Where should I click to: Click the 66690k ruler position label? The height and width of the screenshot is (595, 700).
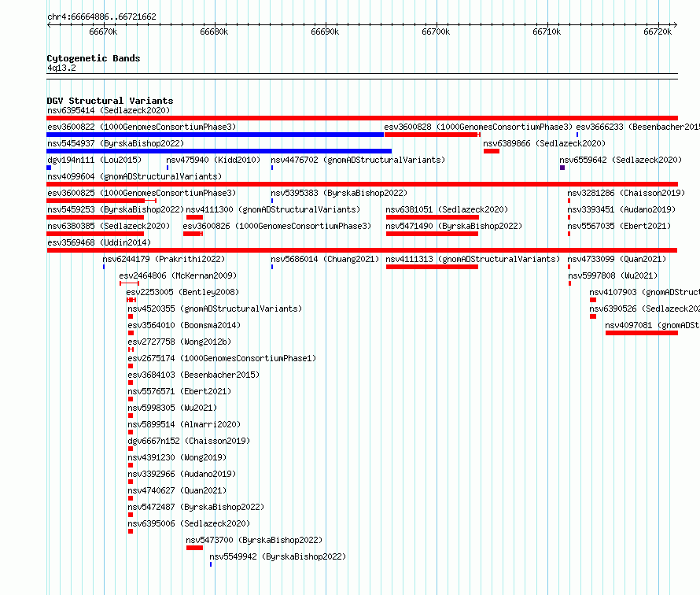[325, 31]
